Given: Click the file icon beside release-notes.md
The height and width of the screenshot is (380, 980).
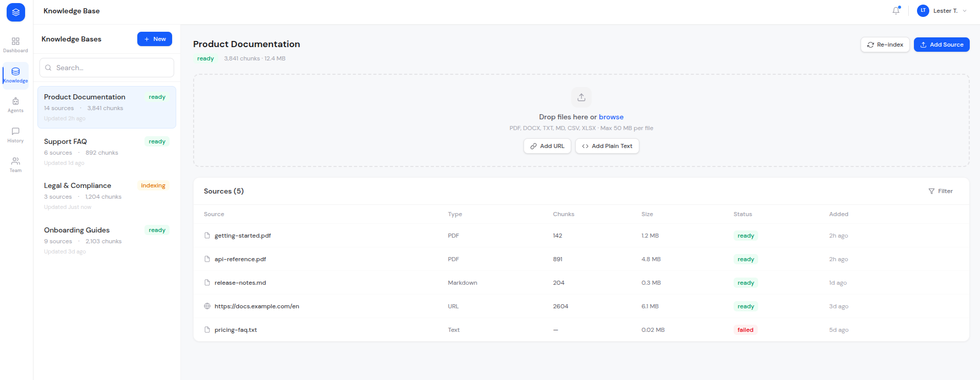Looking at the screenshot, I should coord(207,283).
